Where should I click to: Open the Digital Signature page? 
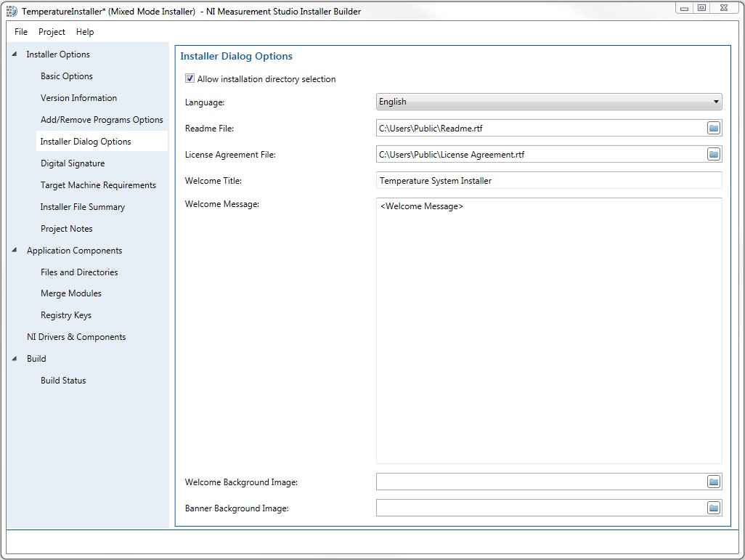[x=71, y=163]
